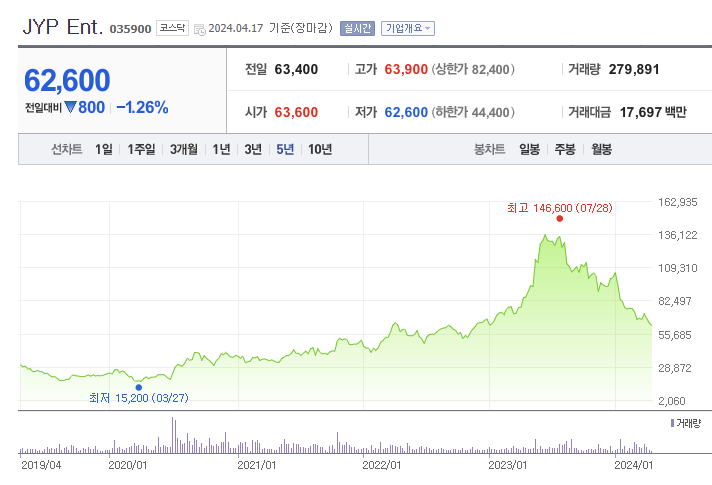This screenshot has height=485, width=712.
Task: Select the 1일 line chart period
Action: coord(104,149)
